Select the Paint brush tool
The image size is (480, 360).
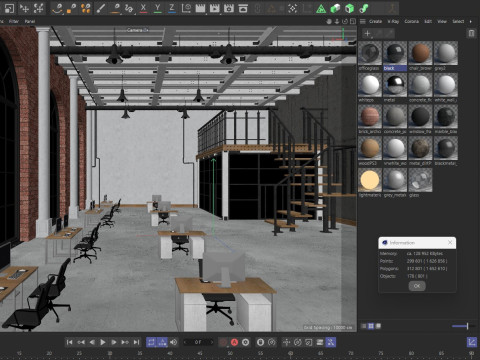coord(101,8)
